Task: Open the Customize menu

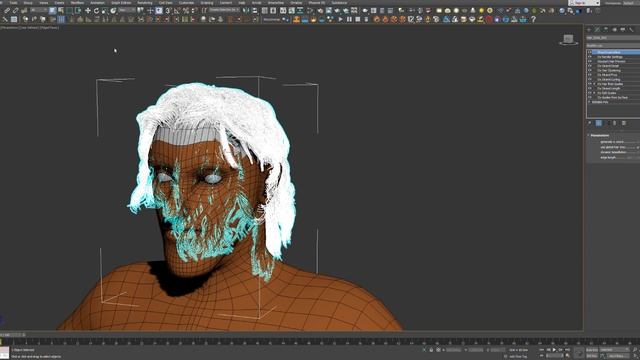Action: coord(186,3)
